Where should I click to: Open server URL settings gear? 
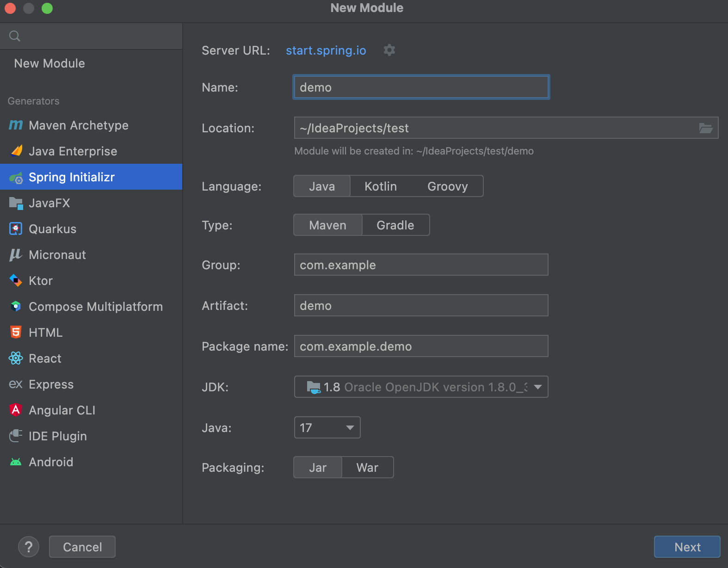(389, 50)
